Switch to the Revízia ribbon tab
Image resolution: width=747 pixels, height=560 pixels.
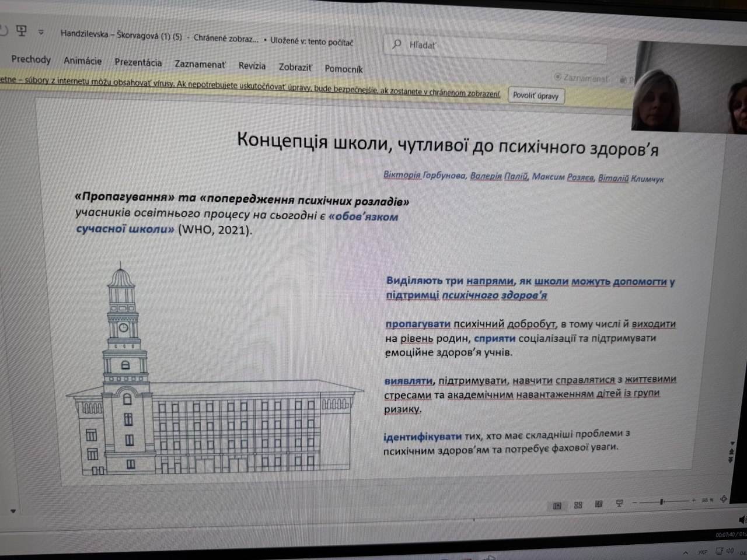coord(252,66)
